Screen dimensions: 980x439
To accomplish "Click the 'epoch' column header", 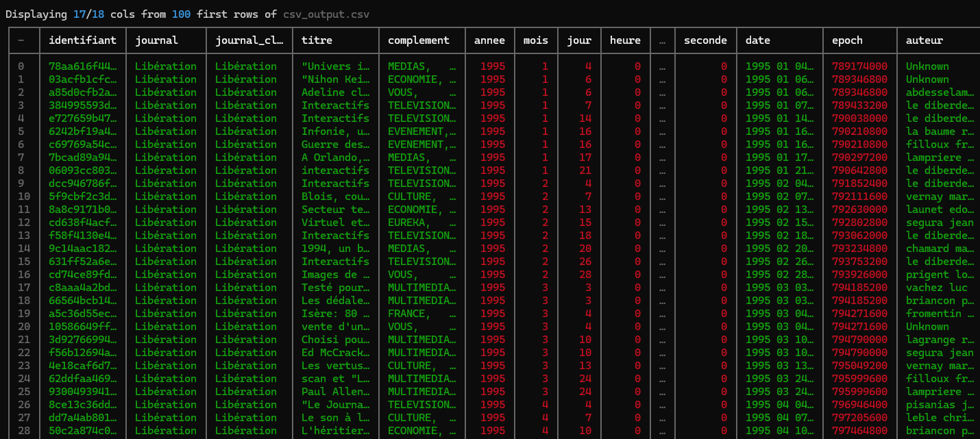I will [x=847, y=40].
